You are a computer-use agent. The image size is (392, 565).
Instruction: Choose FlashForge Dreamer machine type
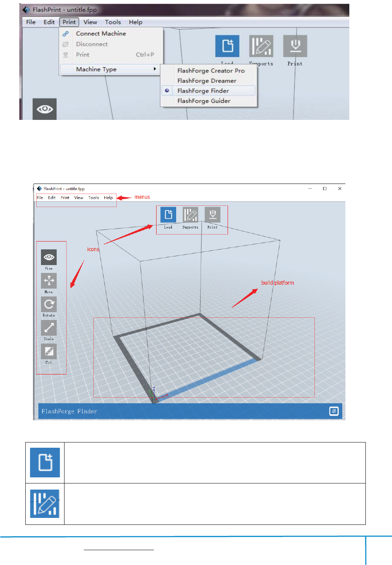coord(208,81)
